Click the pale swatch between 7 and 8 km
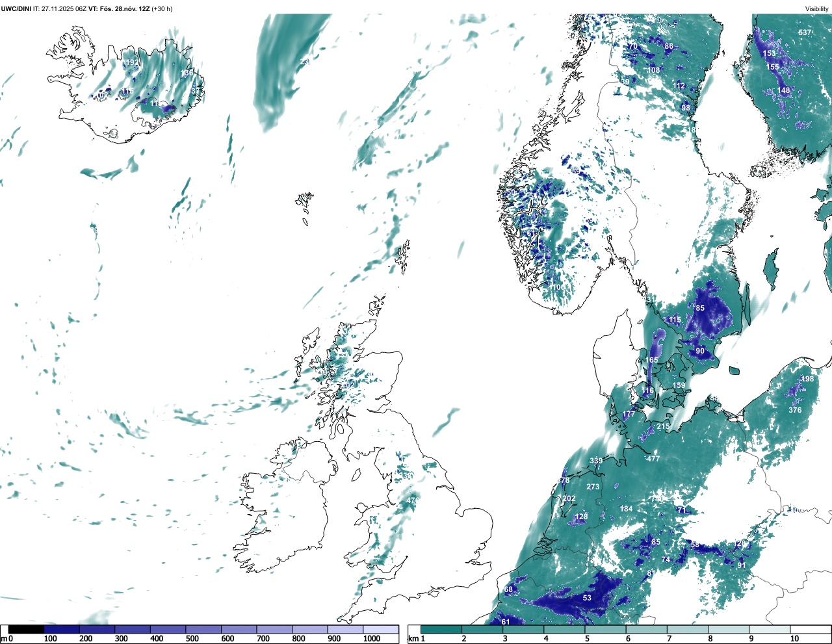Image resolution: width=832 pixels, height=644 pixels. point(688,630)
